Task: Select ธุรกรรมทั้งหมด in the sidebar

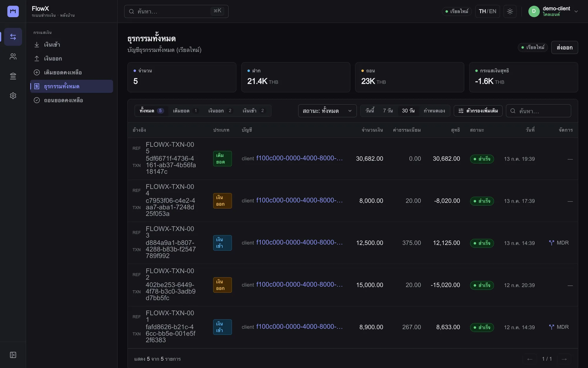Action: 72,86
